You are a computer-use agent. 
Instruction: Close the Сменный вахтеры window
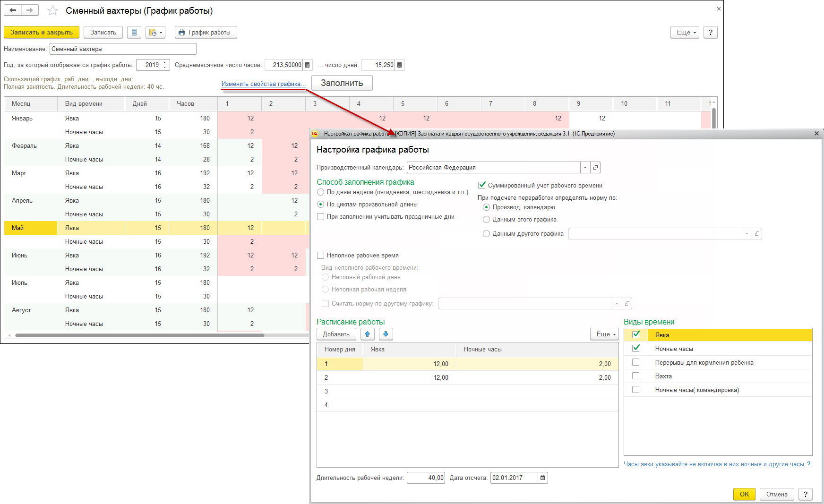pos(719,9)
